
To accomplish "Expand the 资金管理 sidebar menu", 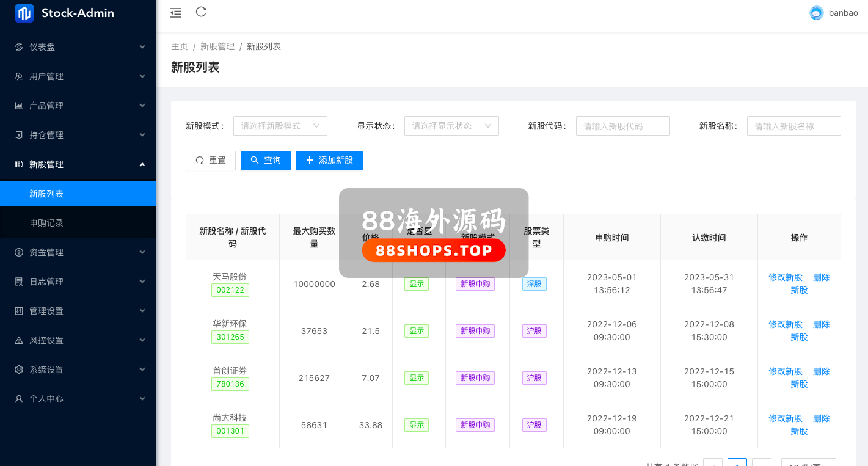I will coord(78,252).
